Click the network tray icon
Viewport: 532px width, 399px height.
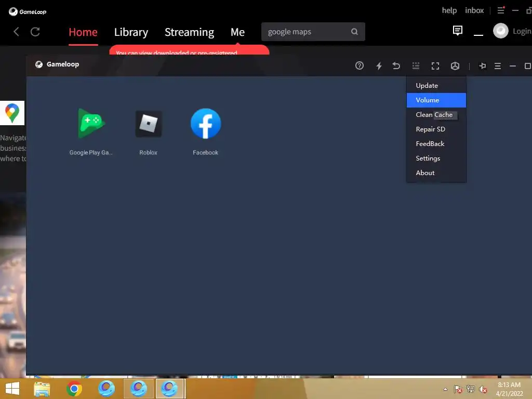tap(471, 389)
